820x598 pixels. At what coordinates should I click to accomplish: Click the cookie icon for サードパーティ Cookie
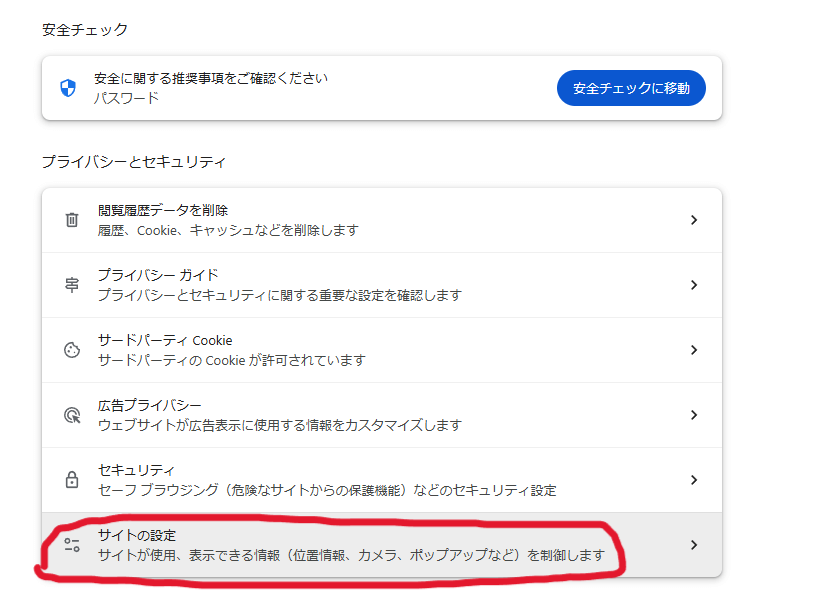pos(72,350)
